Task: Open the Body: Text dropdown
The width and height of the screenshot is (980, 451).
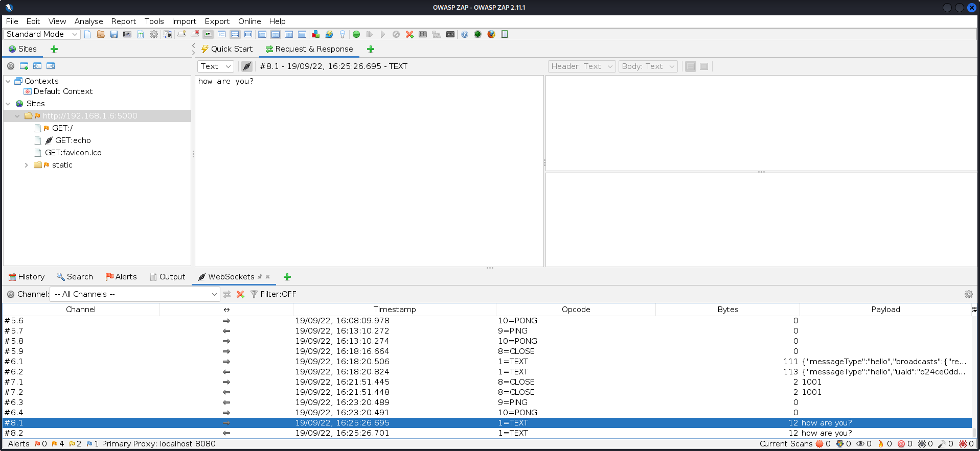Action: click(648, 66)
